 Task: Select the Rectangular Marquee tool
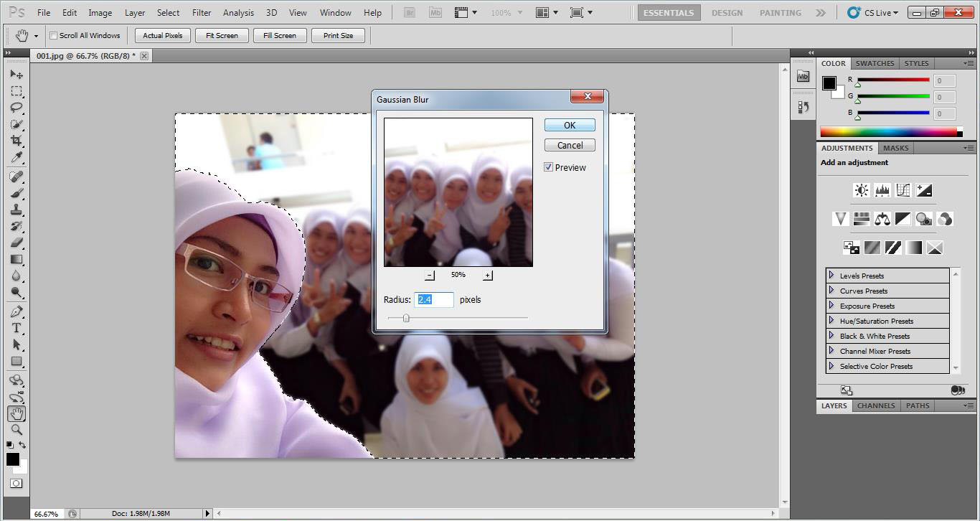[x=16, y=91]
